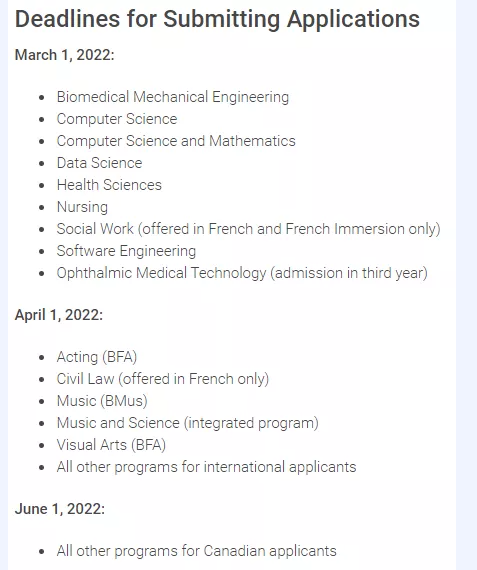
Task: Click the Nursing program item
Action: point(82,207)
